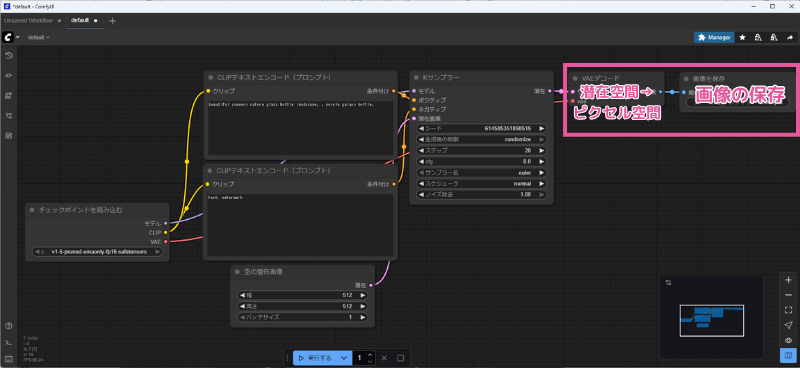Click the Kサンプラー ポジティブ input socket

(414, 100)
